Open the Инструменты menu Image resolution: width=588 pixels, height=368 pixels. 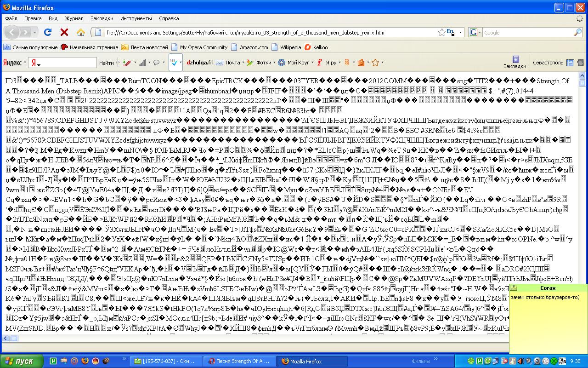[x=136, y=18]
